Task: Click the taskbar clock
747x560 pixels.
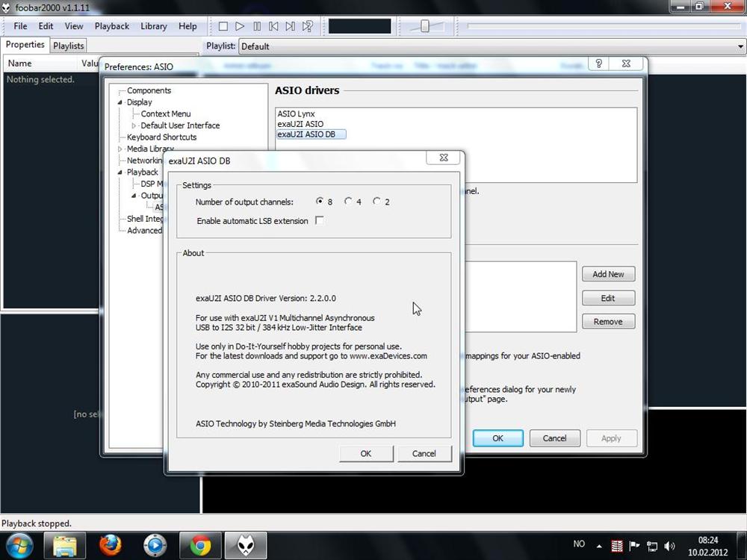Action: coord(708,547)
